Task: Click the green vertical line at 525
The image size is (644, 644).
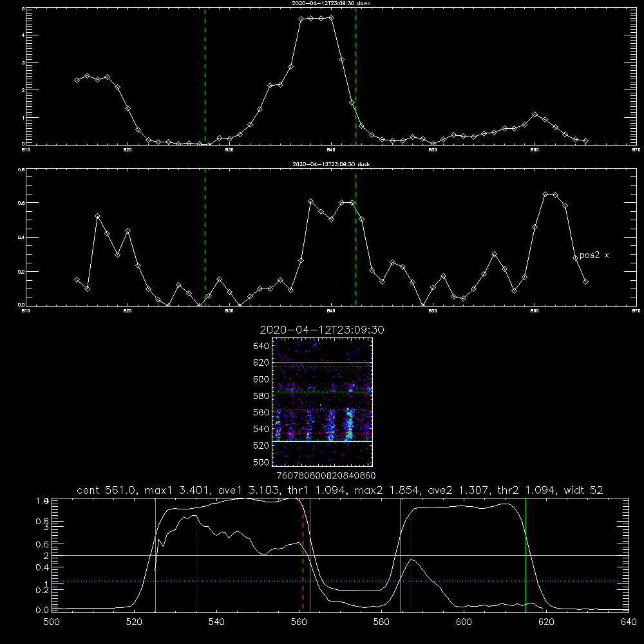Action: 156,554
